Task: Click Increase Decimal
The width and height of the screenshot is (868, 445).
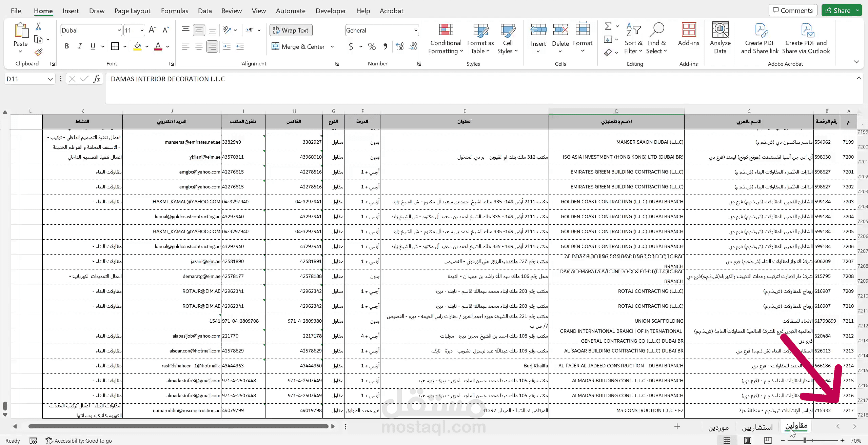Action: coord(399,46)
